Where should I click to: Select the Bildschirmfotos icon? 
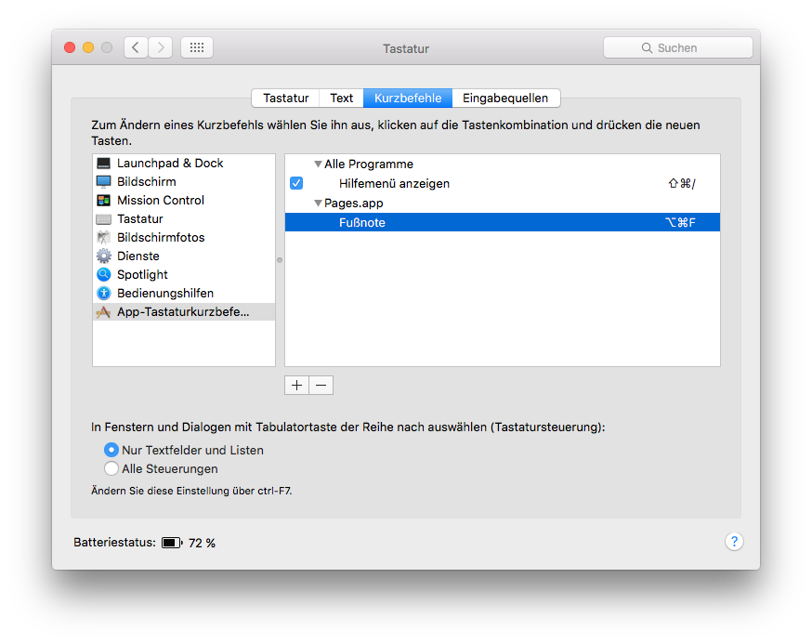tap(103, 238)
